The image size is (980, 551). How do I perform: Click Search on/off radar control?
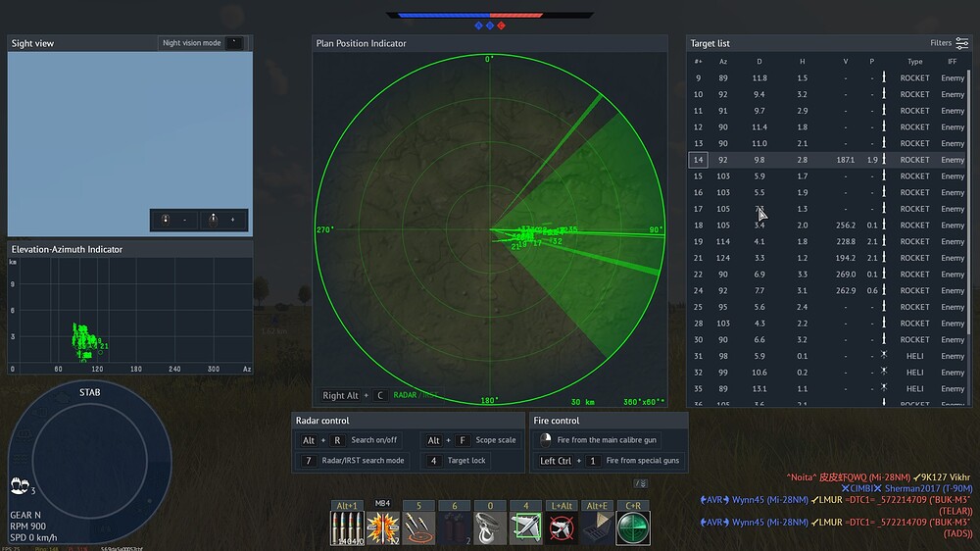350,440
